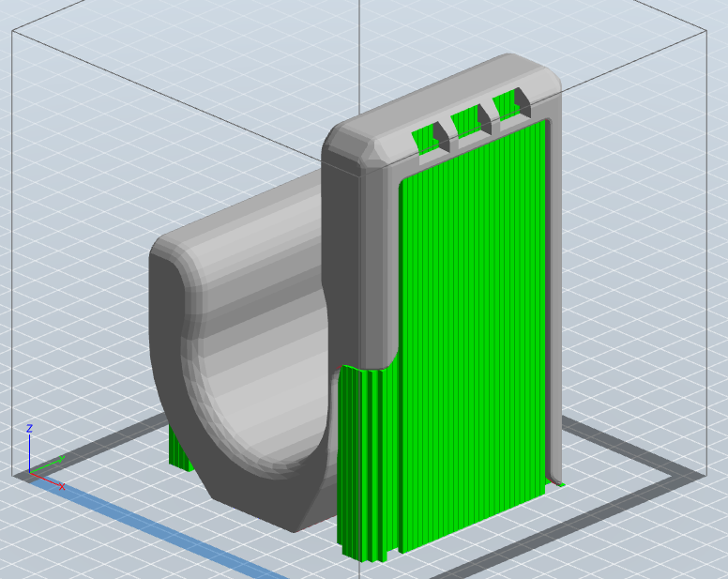
Task: Click the green Y axis label
Action: click(x=62, y=459)
